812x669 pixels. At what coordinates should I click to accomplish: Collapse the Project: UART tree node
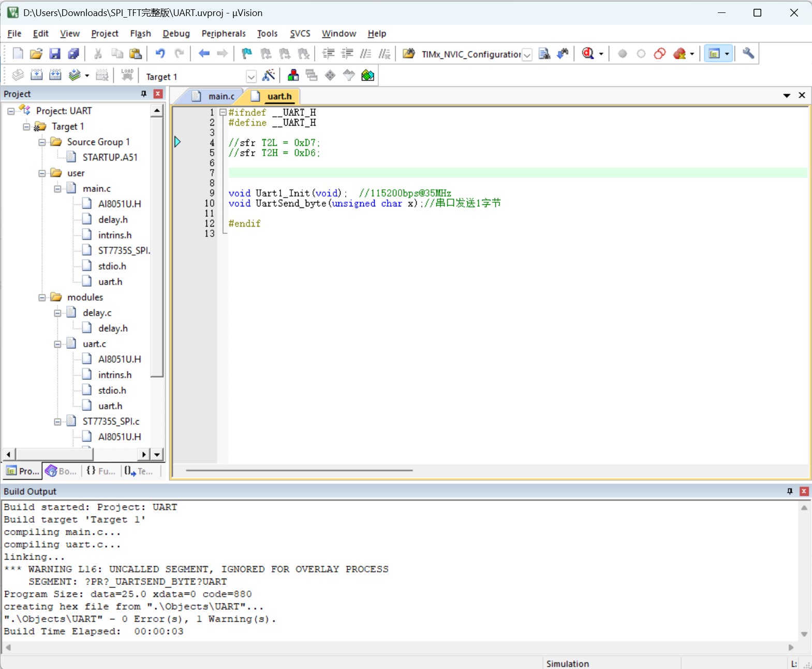click(11, 111)
